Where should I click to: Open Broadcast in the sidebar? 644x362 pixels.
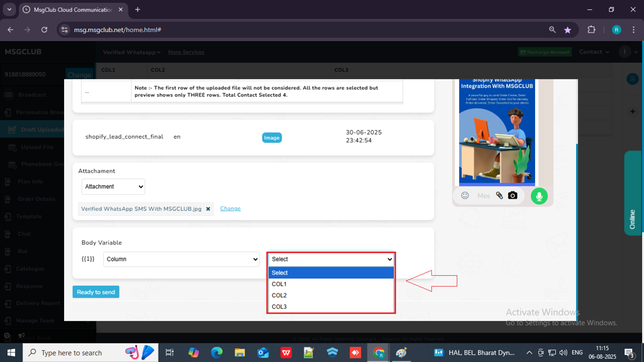click(31, 95)
